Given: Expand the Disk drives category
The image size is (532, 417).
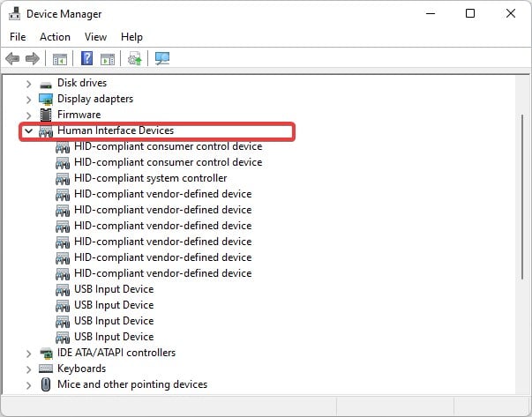Looking at the screenshot, I should (x=28, y=84).
